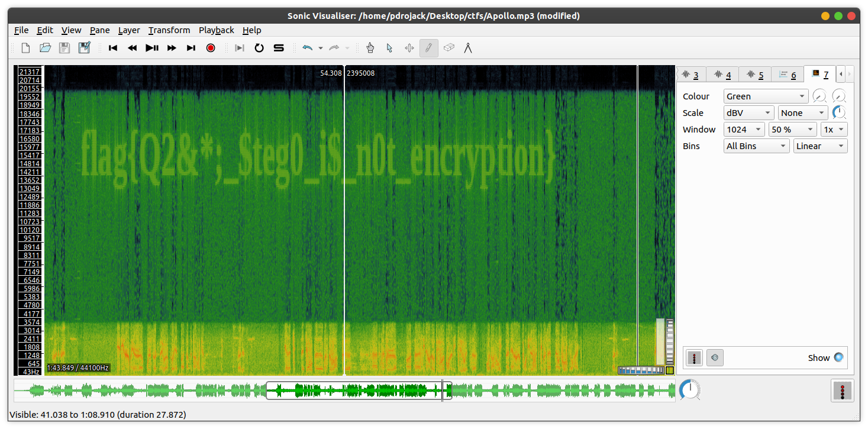Toggle the layer Show indicator

tap(838, 357)
